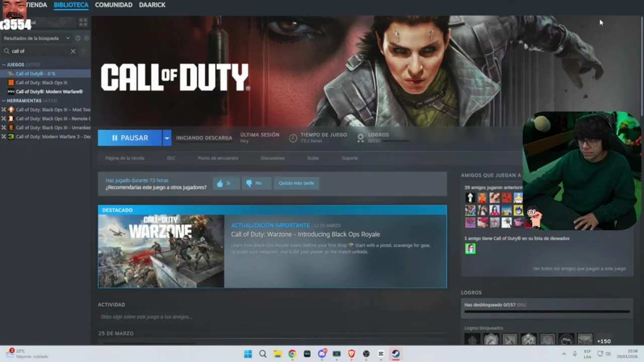Open Discord from the taskbar
Image resolution: width=644 pixels, height=362 pixels.
point(322,354)
